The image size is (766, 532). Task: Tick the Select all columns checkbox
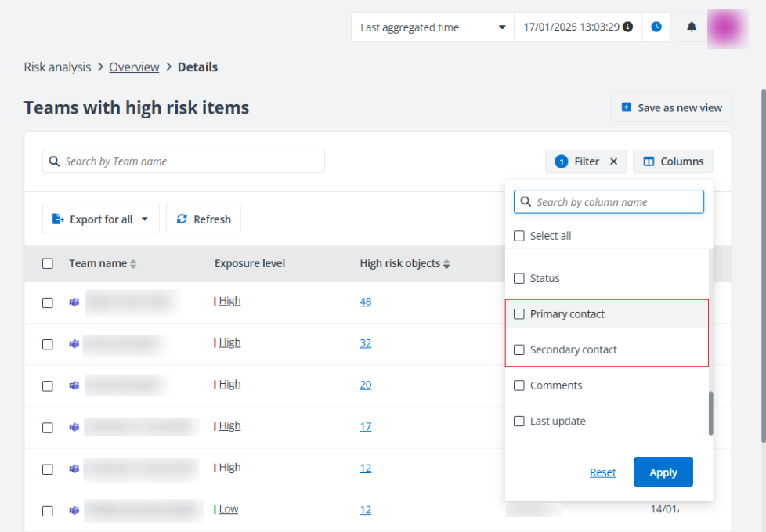[518, 236]
